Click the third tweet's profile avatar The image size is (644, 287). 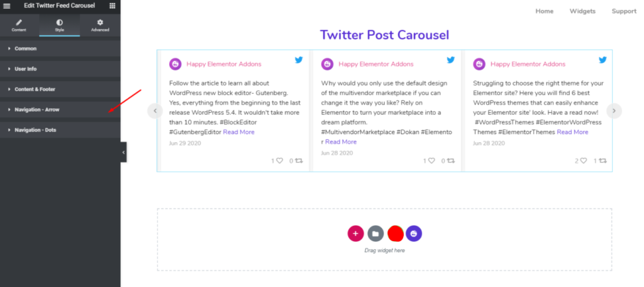tap(480, 64)
